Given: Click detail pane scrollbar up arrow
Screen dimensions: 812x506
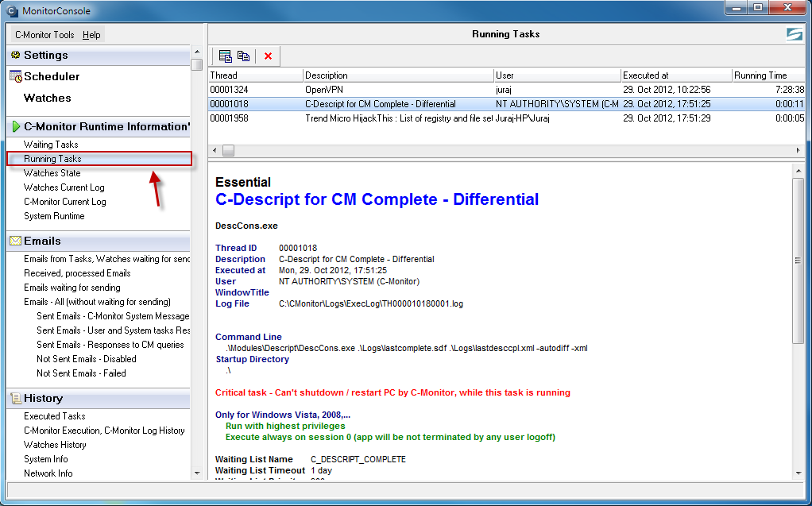Looking at the screenshot, I should pos(798,171).
